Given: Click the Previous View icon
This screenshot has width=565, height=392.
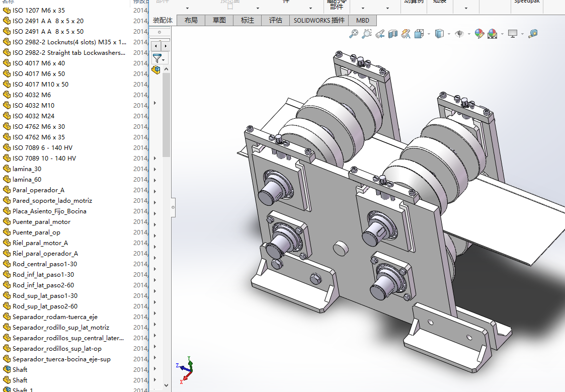Looking at the screenshot, I should pos(380,34).
